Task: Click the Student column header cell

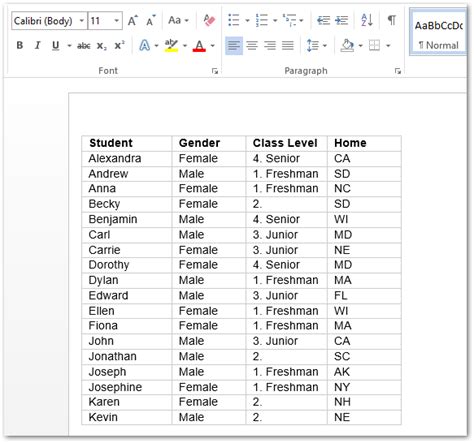Action: (127, 143)
